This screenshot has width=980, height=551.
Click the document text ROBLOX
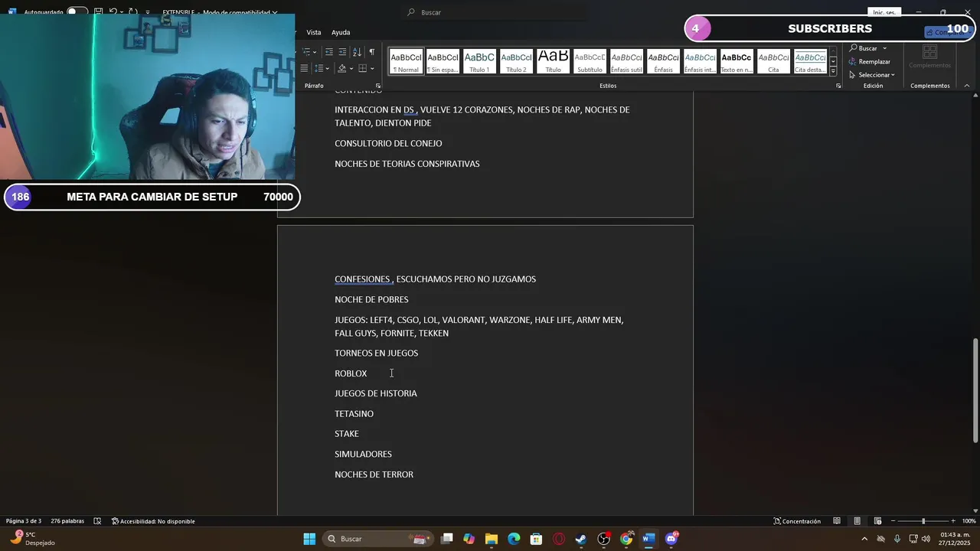pyautogui.click(x=351, y=373)
